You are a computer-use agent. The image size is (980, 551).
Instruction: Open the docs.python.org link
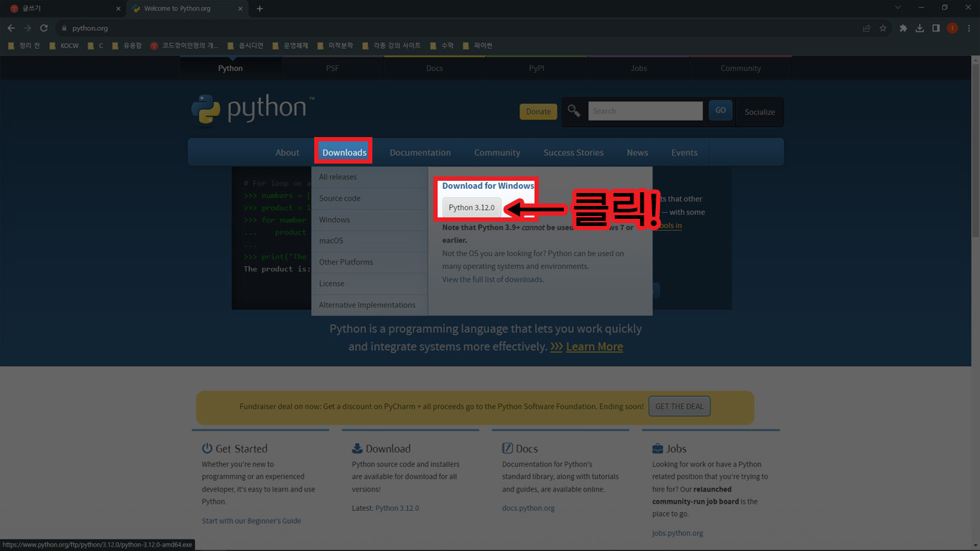pos(528,508)
